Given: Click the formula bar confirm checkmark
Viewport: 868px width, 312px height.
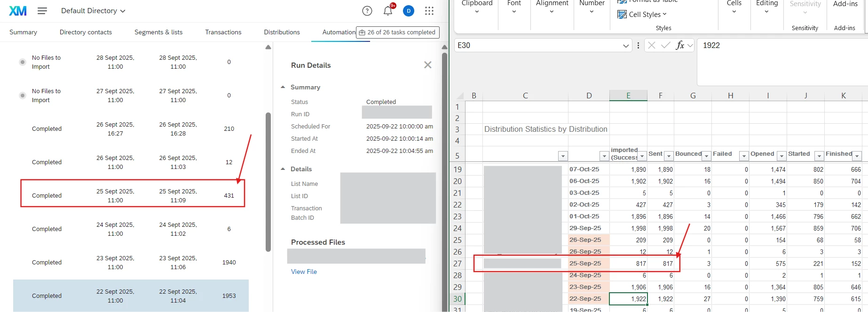Looking at the screenshot, I should (x=665, y=45).
